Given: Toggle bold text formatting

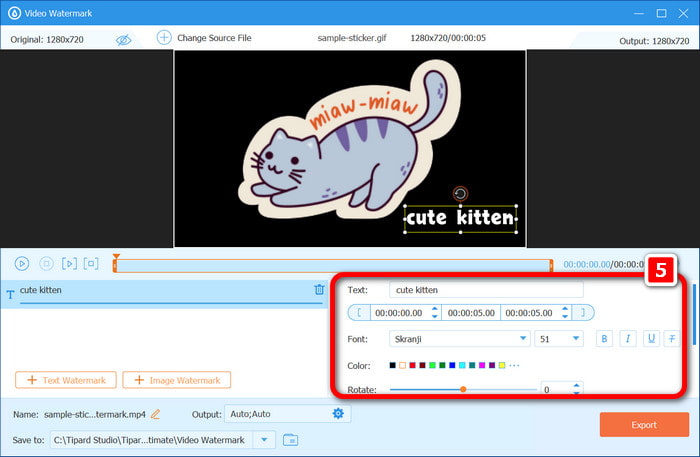Looking at the screenshot, I should click(604, 339).
